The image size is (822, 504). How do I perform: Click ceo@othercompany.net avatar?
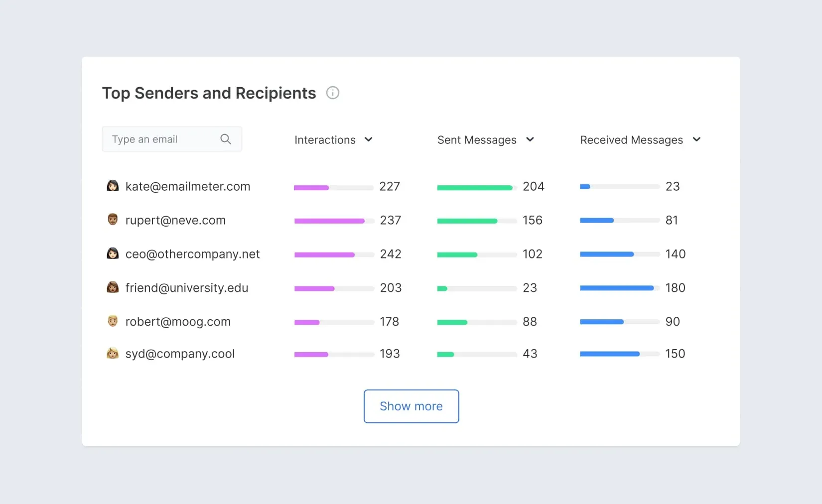113,253
